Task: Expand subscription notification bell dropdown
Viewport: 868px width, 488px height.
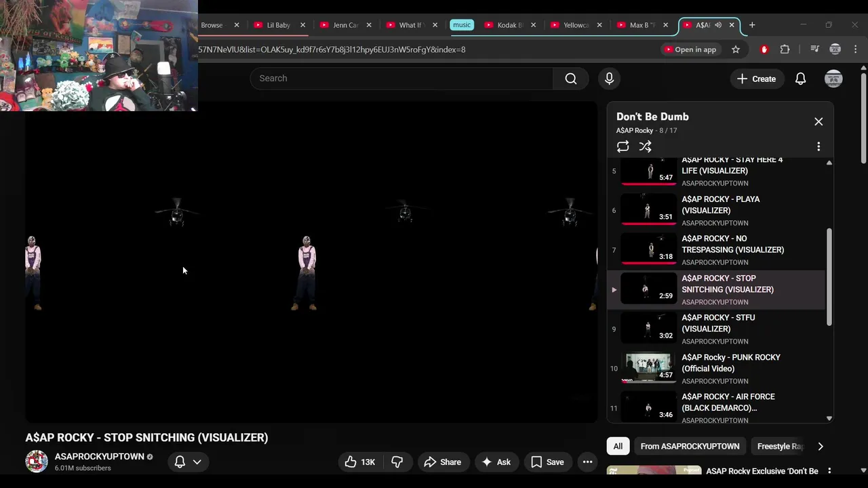Action: pyautogui.click(x=188, y=462)
